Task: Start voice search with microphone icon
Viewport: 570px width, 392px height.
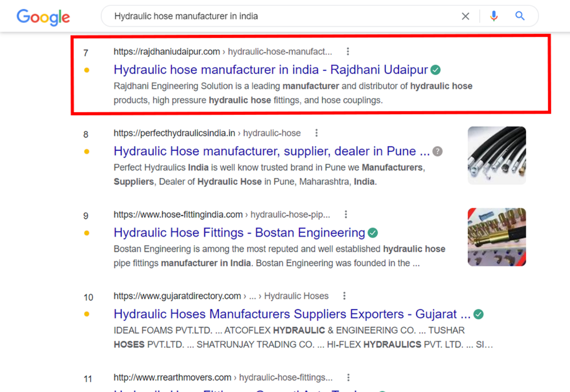Action: click(x=494, y=16)
